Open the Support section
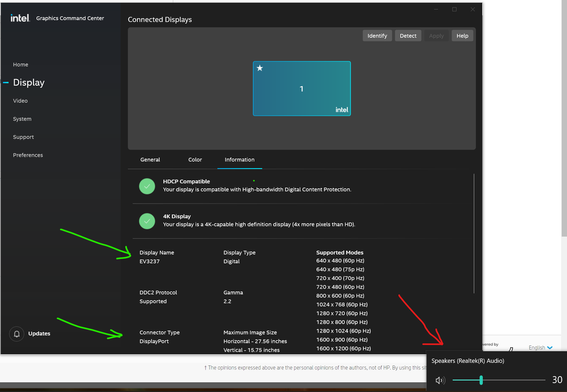Image resolution: width=567 pixels, height=392 pixels. point(23,137)
